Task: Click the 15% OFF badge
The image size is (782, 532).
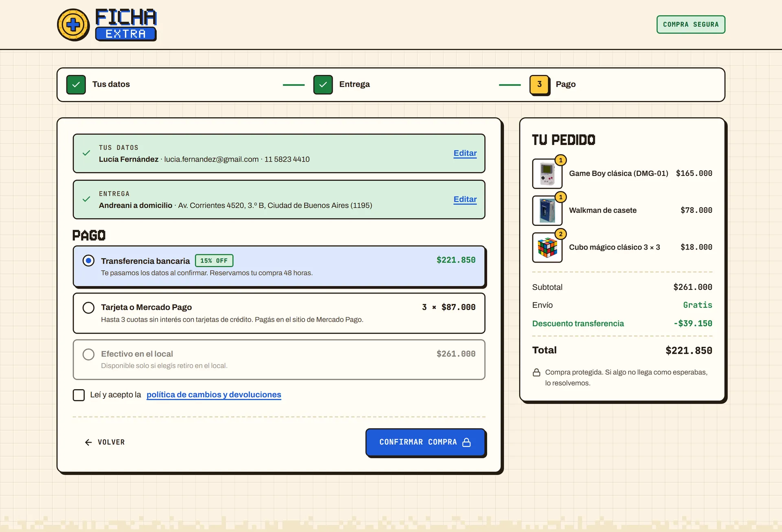Action: [214, 261]
